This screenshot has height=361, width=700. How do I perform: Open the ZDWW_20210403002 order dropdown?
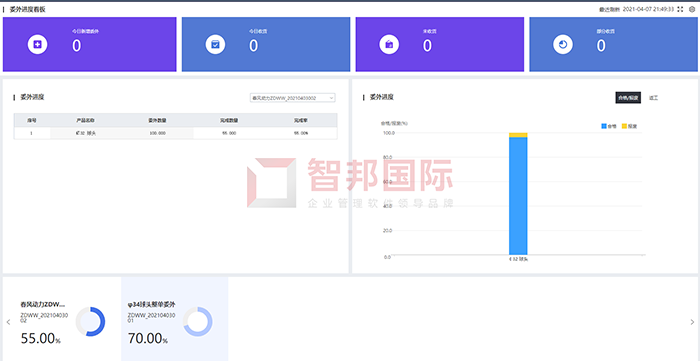click(292, 98)
